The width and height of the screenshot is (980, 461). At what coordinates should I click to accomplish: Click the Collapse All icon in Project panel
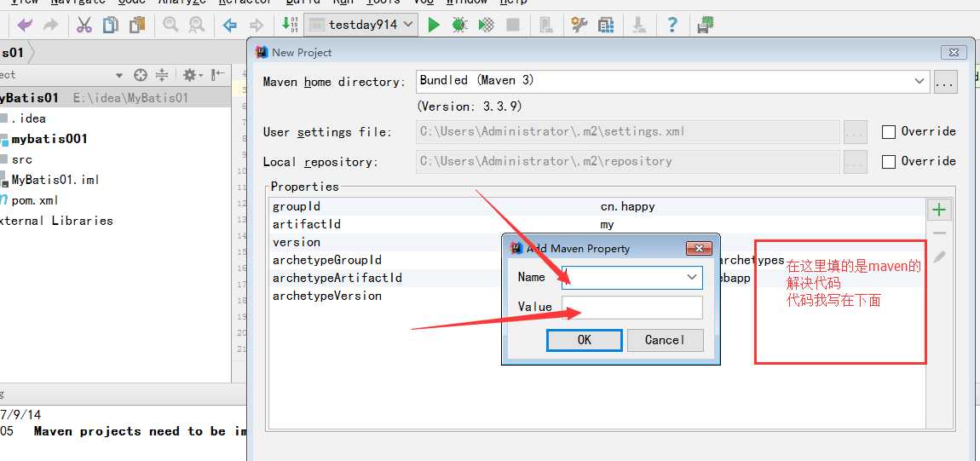(x=162, y=75)
